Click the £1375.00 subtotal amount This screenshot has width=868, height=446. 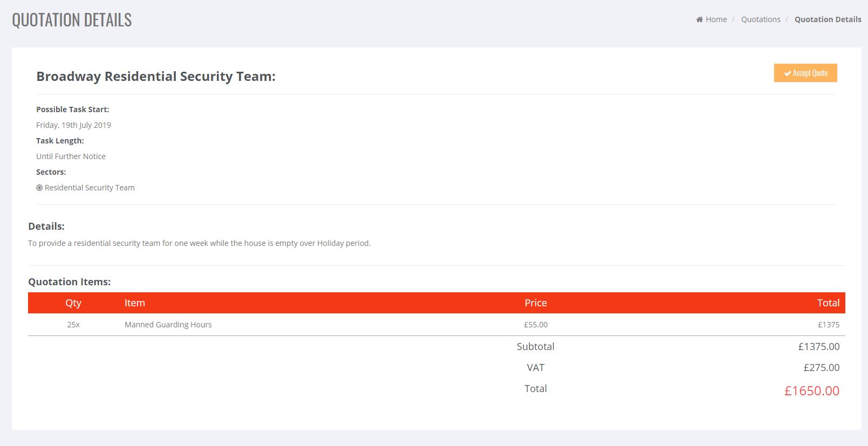coord(818,347)
